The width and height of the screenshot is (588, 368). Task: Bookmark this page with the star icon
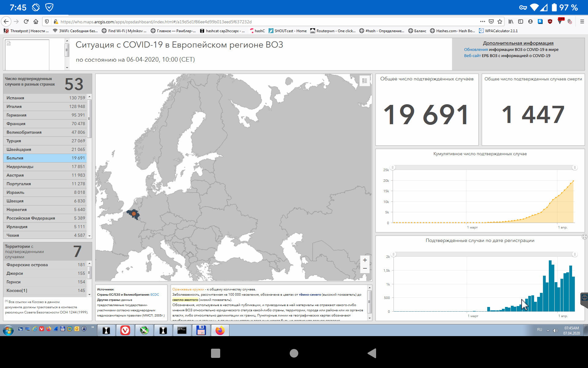(x=500, y=21)
